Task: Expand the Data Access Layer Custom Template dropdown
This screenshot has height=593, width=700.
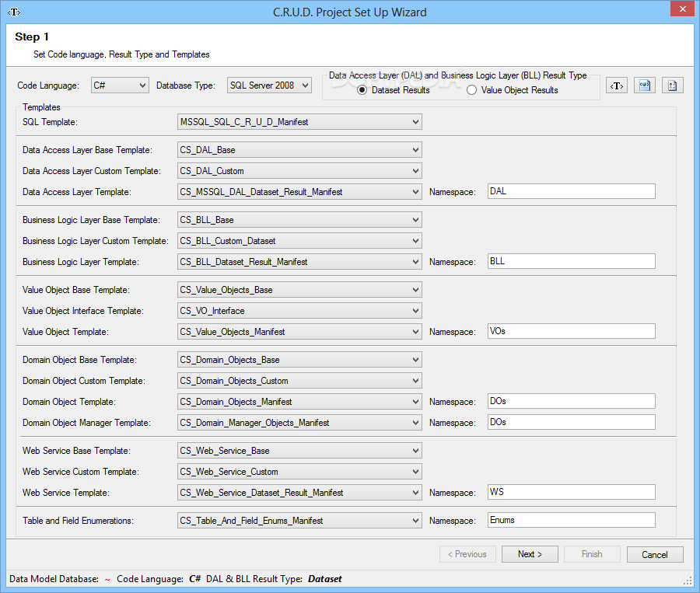Action: tap(299, 171)
